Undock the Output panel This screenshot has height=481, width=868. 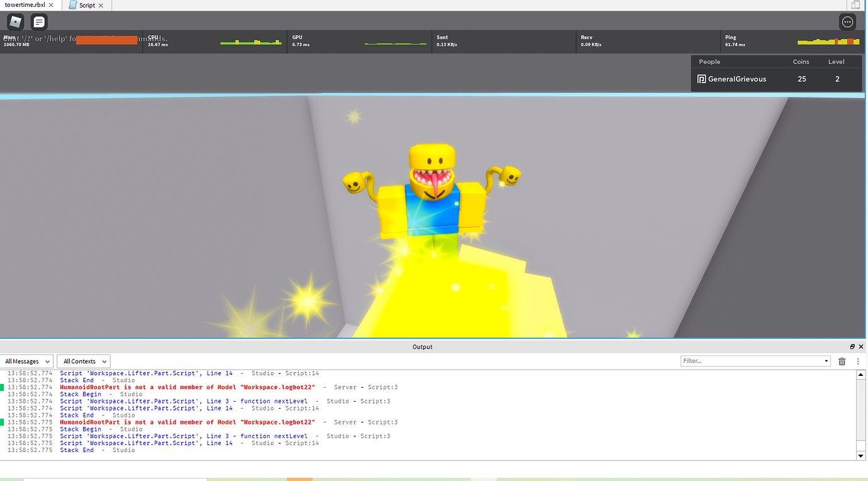852,347
